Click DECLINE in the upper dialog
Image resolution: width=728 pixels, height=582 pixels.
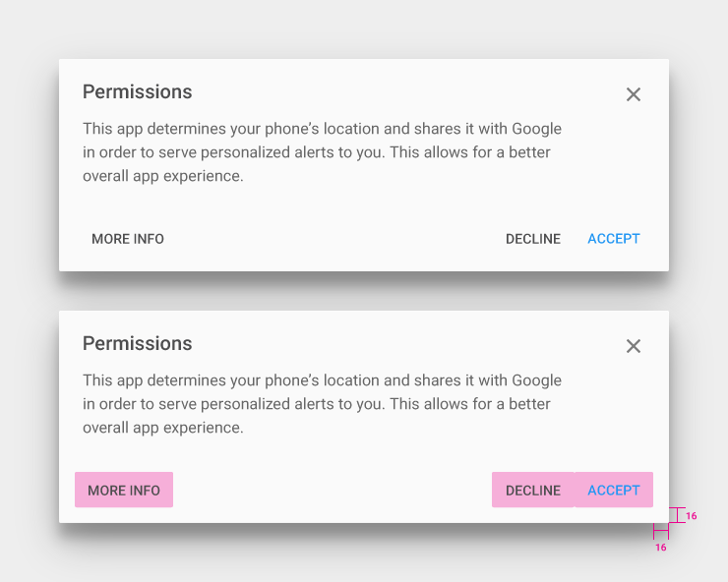pyautogui.click(x=533, y=239)
